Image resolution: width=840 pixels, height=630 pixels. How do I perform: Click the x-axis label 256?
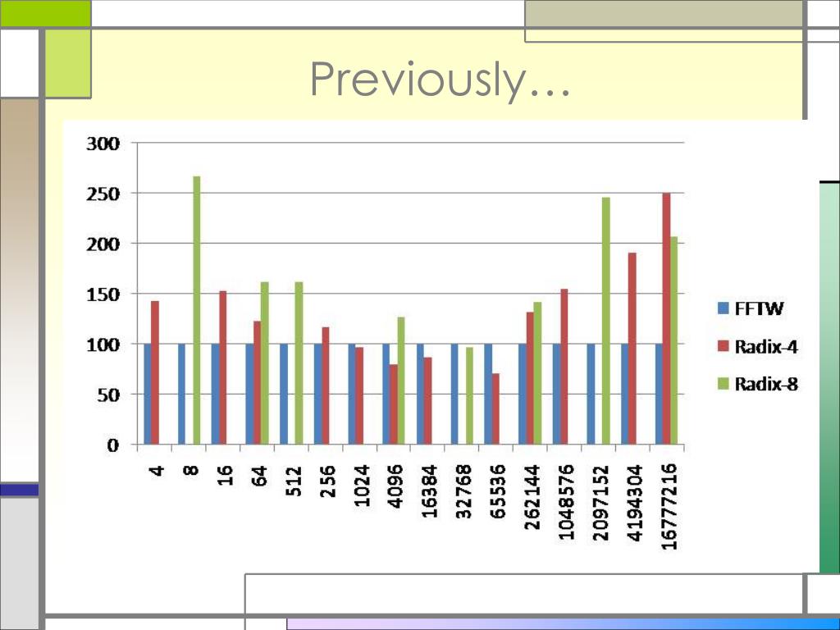click(327, 481)
